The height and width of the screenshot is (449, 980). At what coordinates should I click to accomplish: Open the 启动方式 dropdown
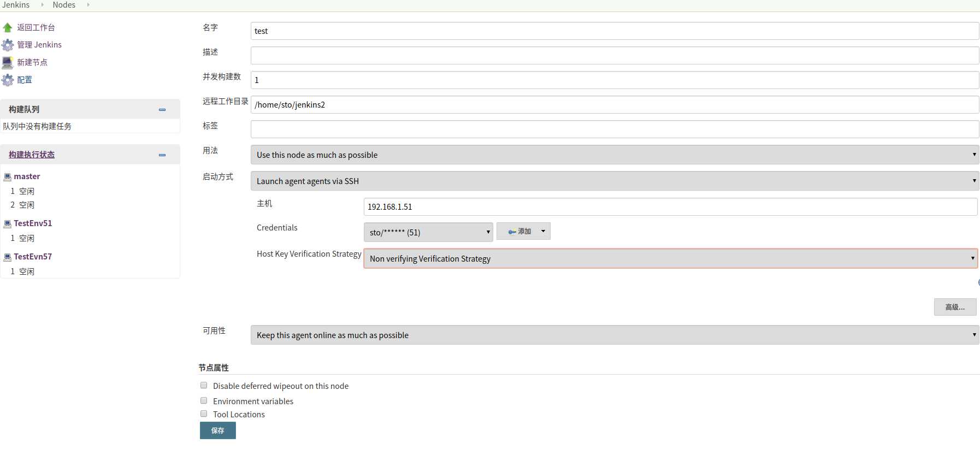coord(615,181)
